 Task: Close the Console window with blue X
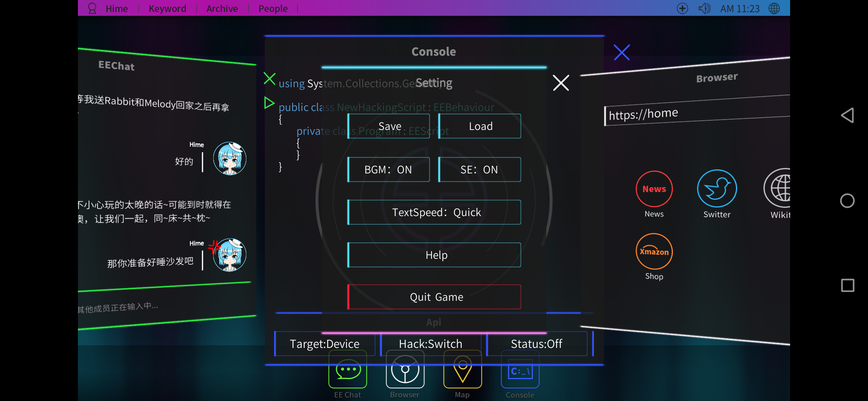622,52
